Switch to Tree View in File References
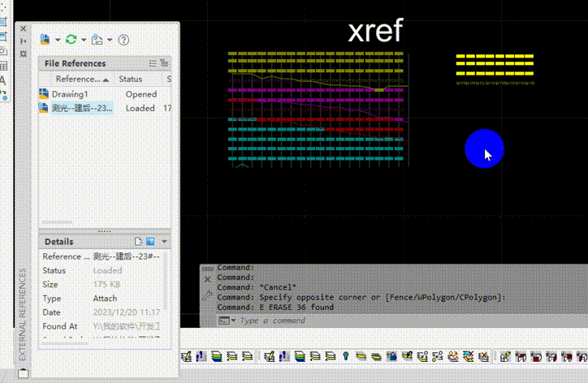The height and width of the screenshot is (383, 588). (164, 62)
